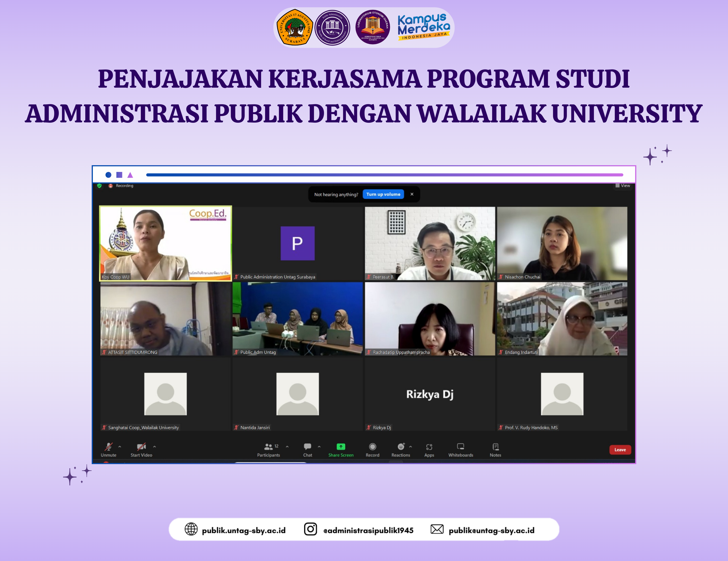The height and width of the screenshot is (561, 728).
Task: Open the Participants panel
Action: pyautogui.click(x=268, y=450)
